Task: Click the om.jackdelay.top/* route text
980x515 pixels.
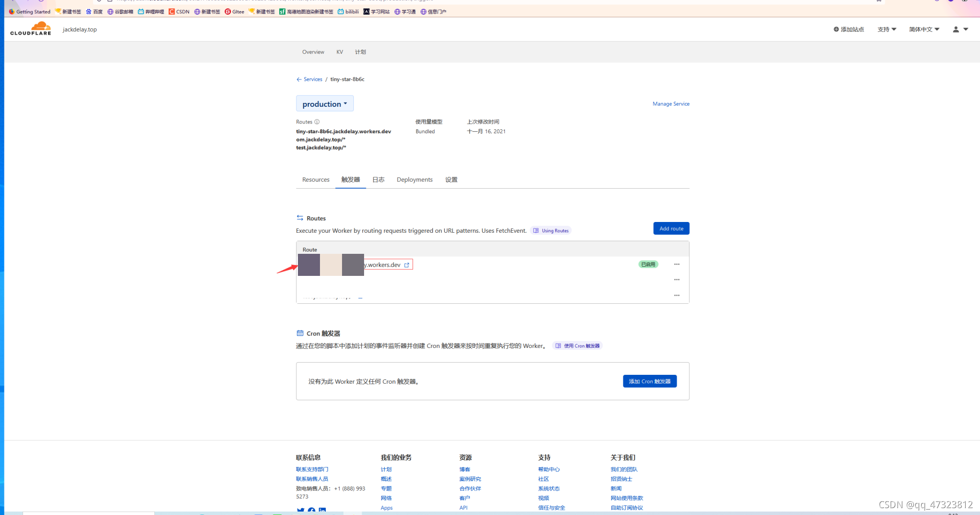Action: (320, 140)
